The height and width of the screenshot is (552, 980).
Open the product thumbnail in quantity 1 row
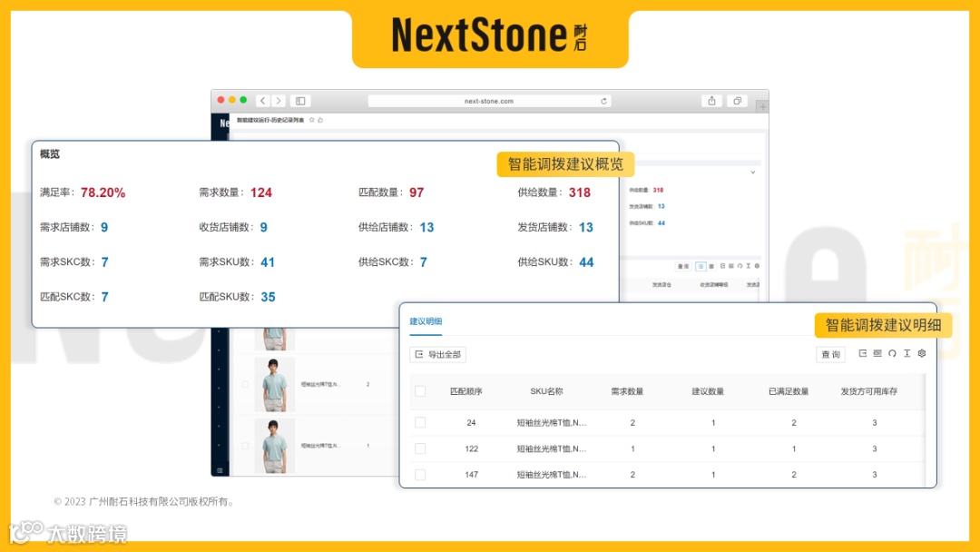click(x=274, y=446)
